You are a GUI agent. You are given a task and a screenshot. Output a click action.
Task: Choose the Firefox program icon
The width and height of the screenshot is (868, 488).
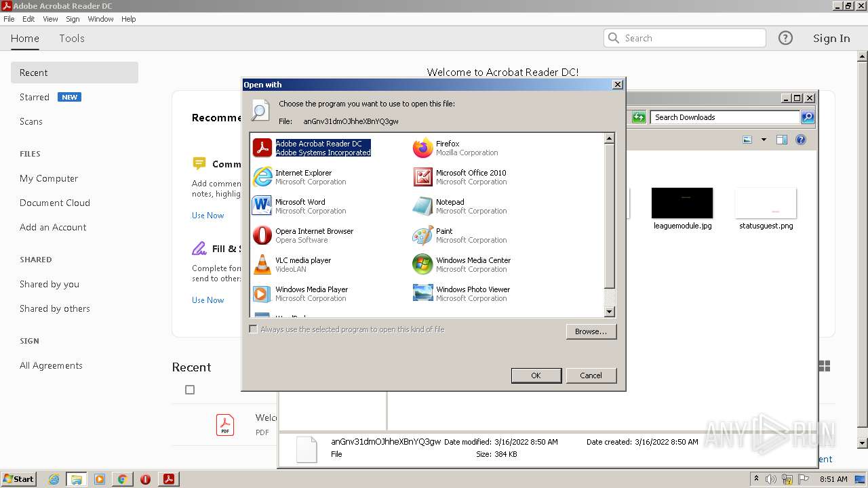pyautogui.click(x=422, y=148)
